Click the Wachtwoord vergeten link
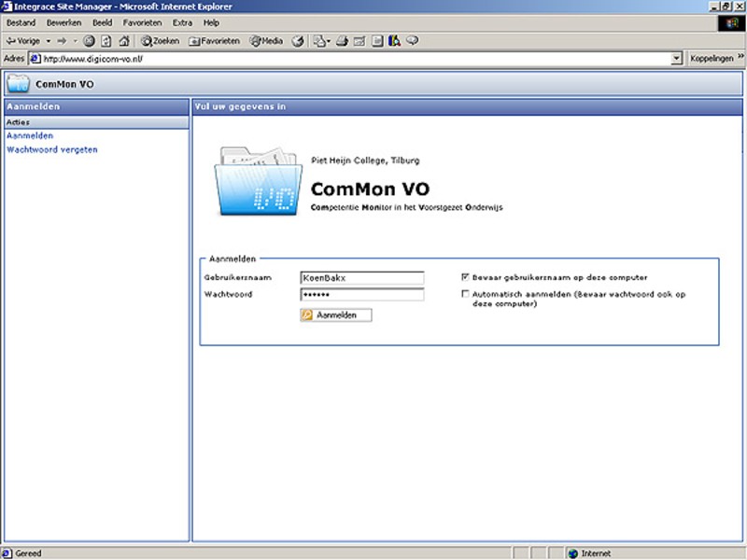This screenshot has width=747, height=560. (52, 149)
